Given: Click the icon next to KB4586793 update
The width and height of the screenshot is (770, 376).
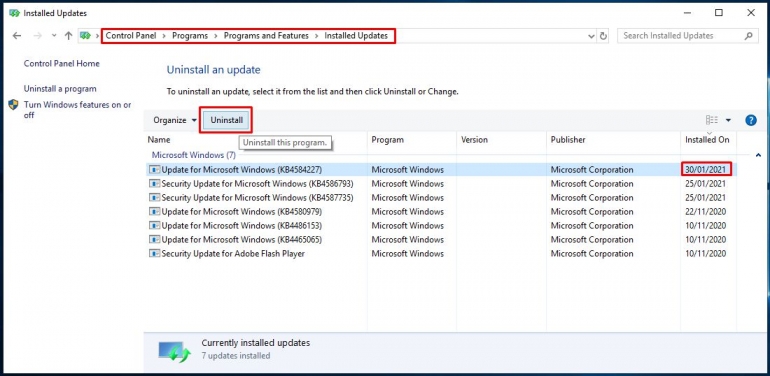Looking at the screenshot, I should tap(155, 184).
